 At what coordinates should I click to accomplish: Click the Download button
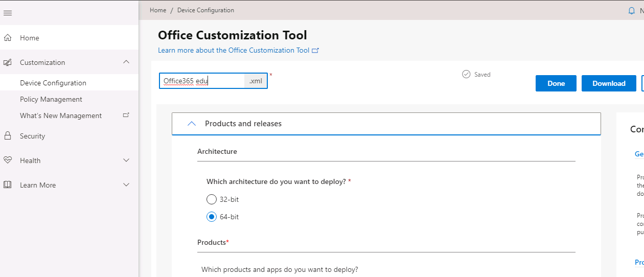click(x=609, y=83)
